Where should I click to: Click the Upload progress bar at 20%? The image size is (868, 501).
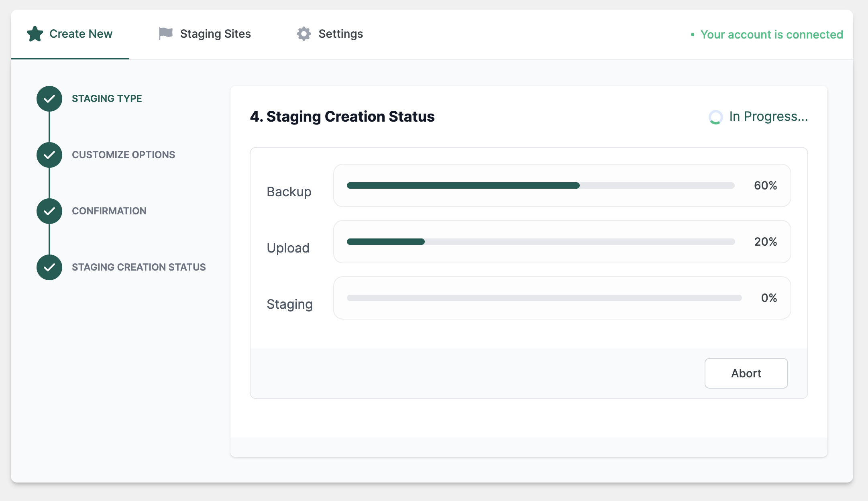(x=541, y=242)
